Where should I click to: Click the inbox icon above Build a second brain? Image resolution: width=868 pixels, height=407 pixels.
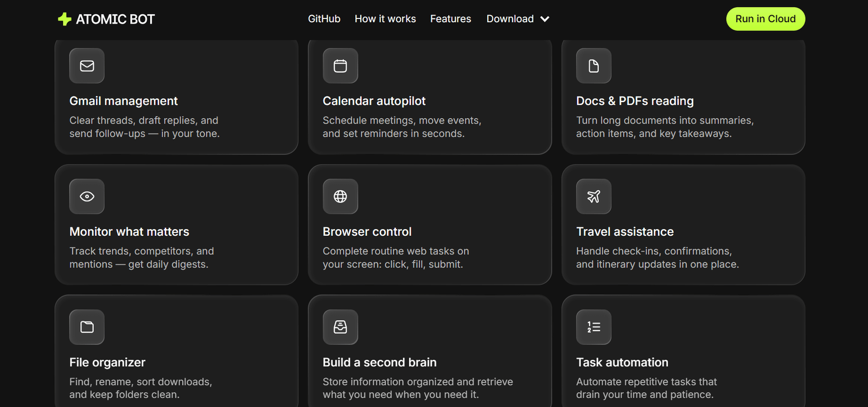[x=340, y=327]
